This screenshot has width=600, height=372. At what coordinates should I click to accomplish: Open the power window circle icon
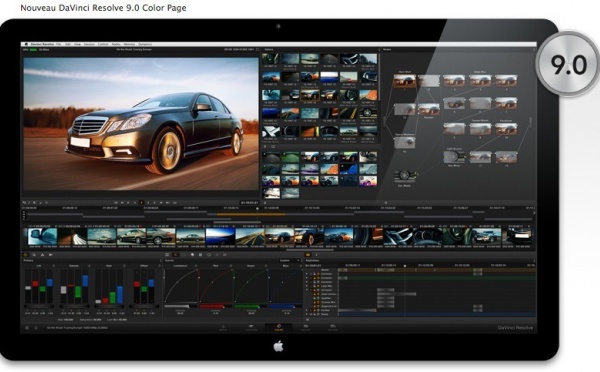click(209, 255)
